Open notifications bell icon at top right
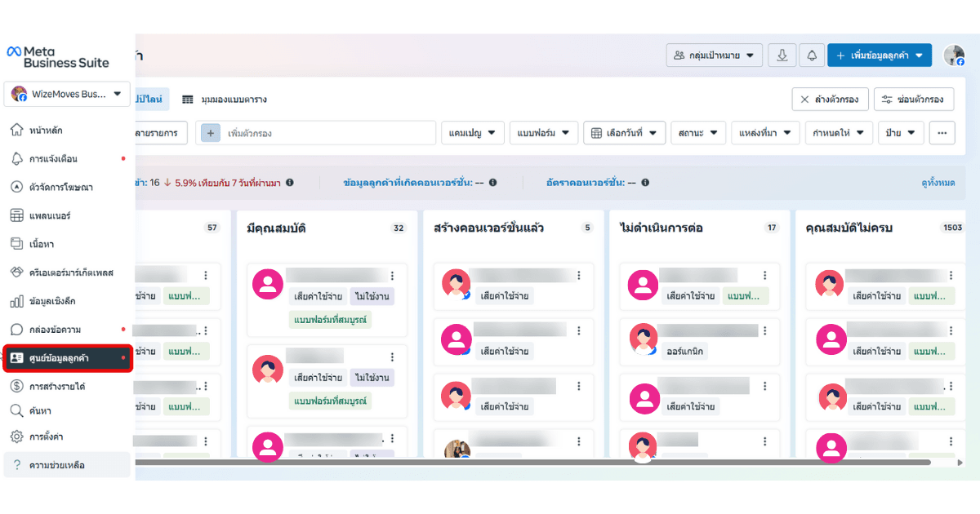 pos(812,55)
